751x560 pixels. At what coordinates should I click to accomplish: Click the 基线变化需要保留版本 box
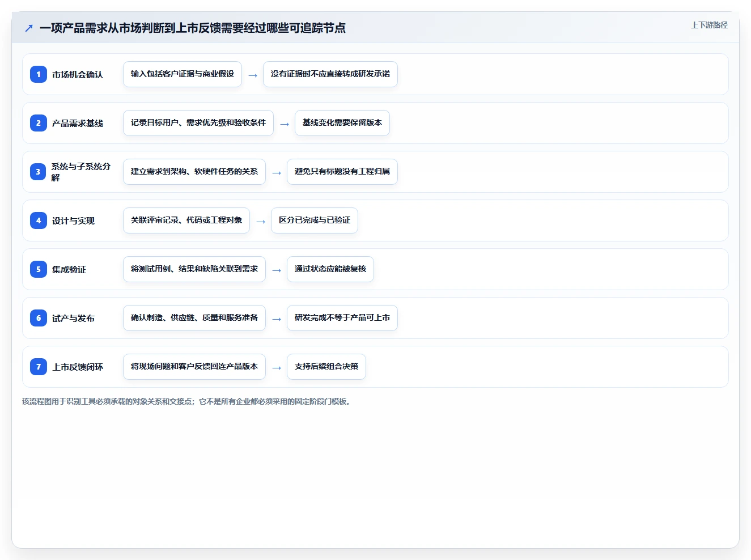[342, 123]
